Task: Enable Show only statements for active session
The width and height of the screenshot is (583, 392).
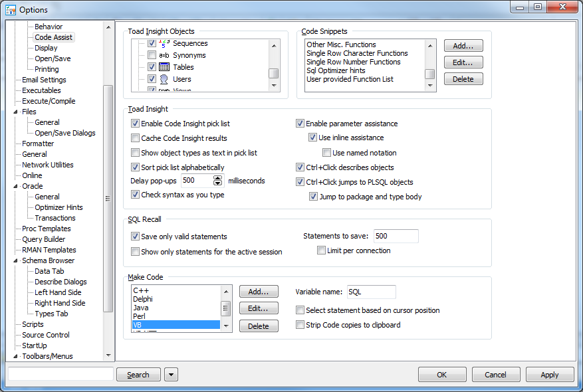Action: coord(136,252)
